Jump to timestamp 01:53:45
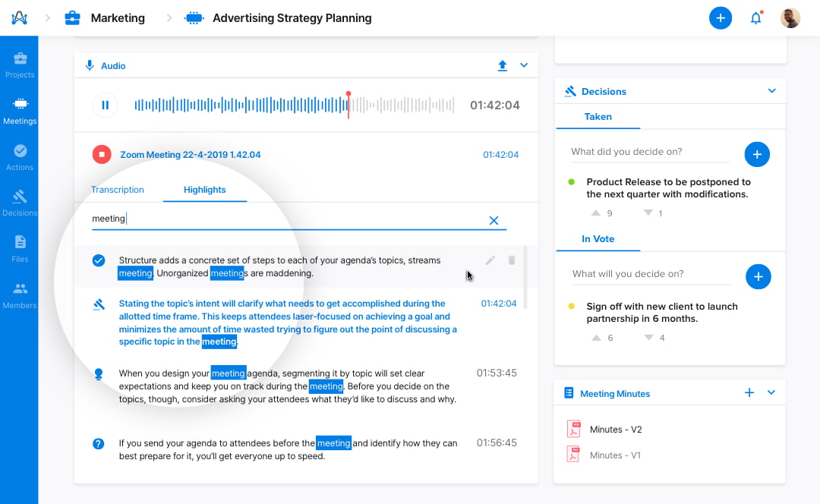820x504 pixels. pyautogui.click(x=497, y=373)
